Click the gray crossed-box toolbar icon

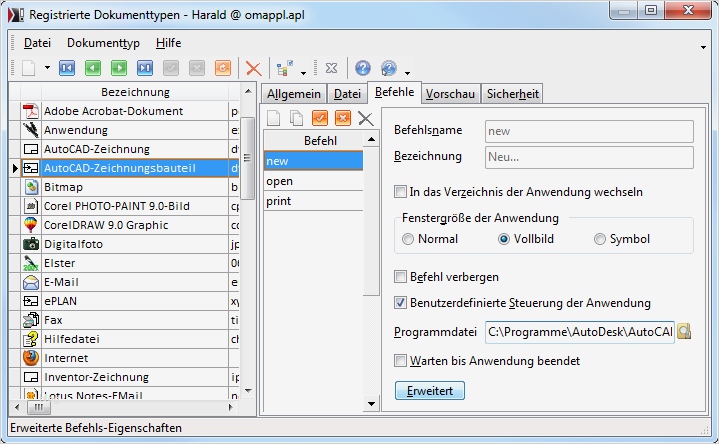point(331,68)
